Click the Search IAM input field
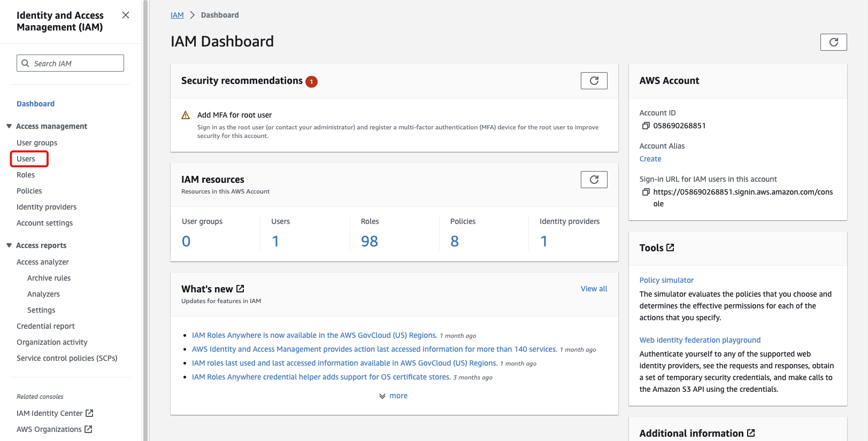 pyautogui.click(x=75, y=63)
